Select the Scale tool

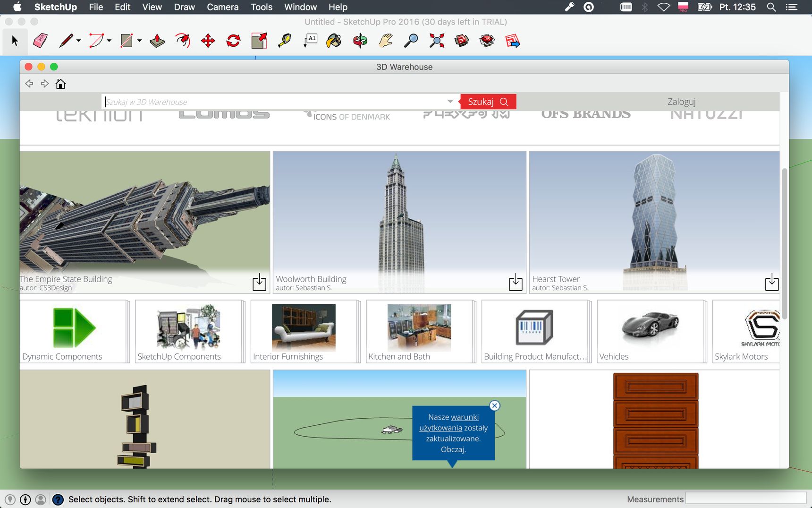pos(259,41)
